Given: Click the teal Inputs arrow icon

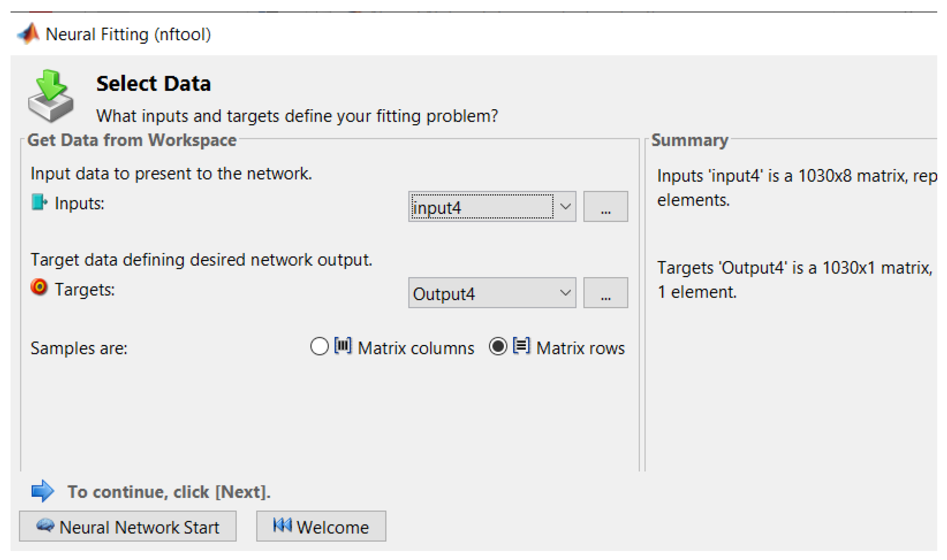Looking at the screenshot, I should pos(39,203).
